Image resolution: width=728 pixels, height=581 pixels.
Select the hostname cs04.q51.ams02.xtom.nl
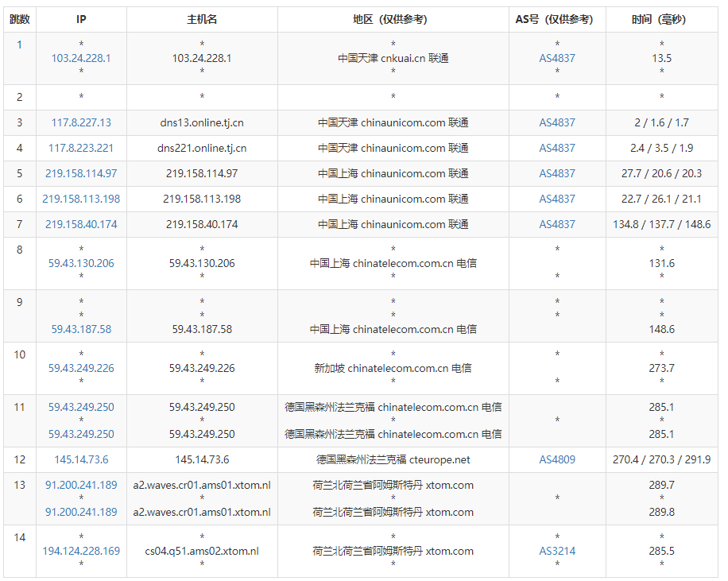pos(203,550)
